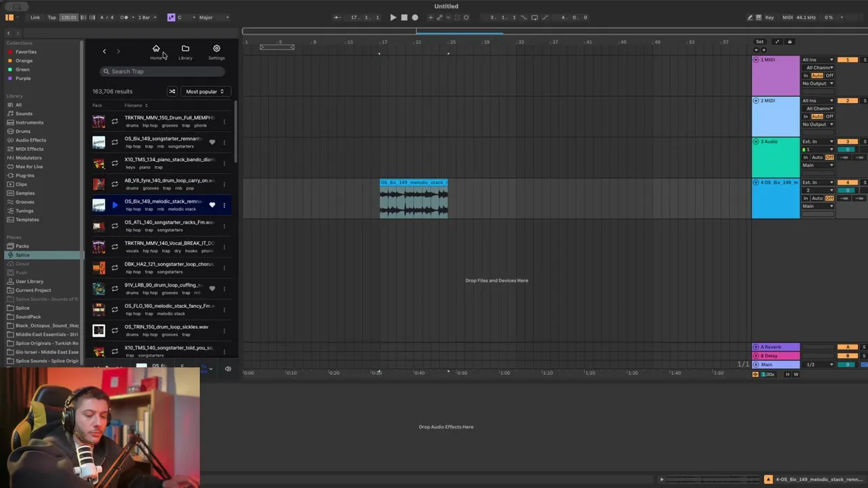Click the Stop transport button
Image resolution: width=868 pixels, height=488 pixels.
pyautogui.click(x=404, y=18)
